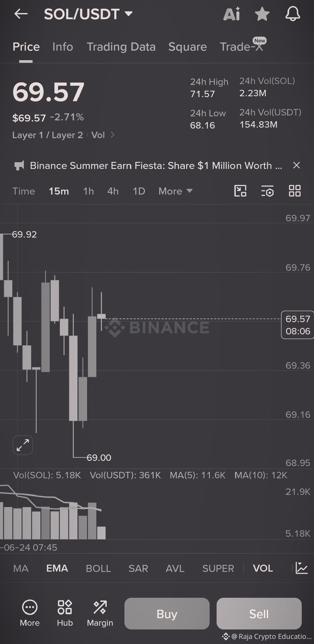This screenshot has height=644, width=314.
Task: Dismiss the Binance Summer Earn Fiesta banner
Action: pos(296,165)
